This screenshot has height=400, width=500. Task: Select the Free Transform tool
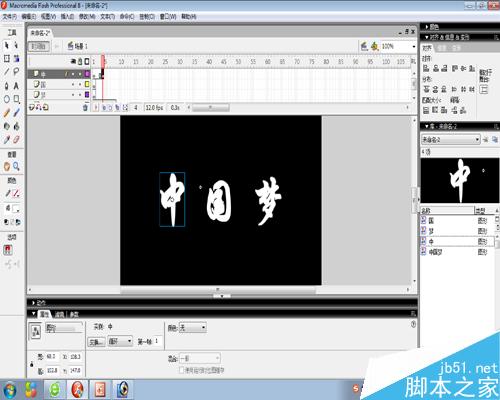click(7, 59)
